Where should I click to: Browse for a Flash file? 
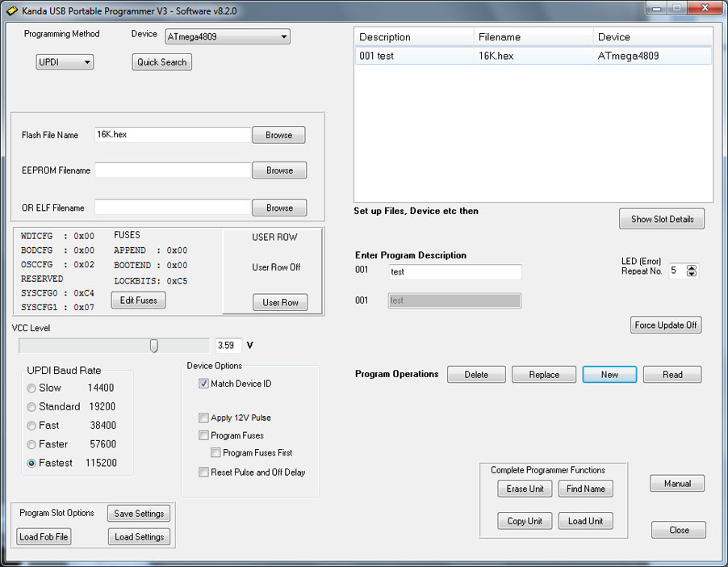tap(278, 135)
